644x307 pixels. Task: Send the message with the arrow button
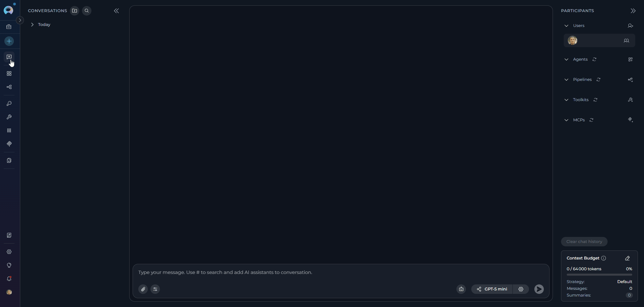[539, 289]
